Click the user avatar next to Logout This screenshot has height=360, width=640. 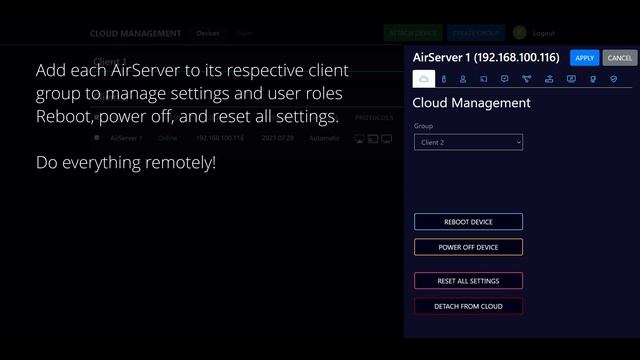520,33
